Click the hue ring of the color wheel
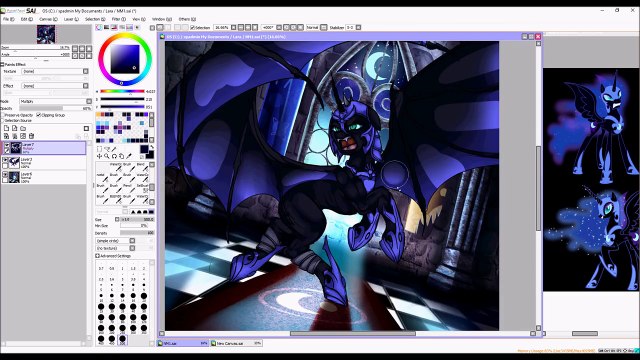640x360 pixels. click(x=124, y=36)
